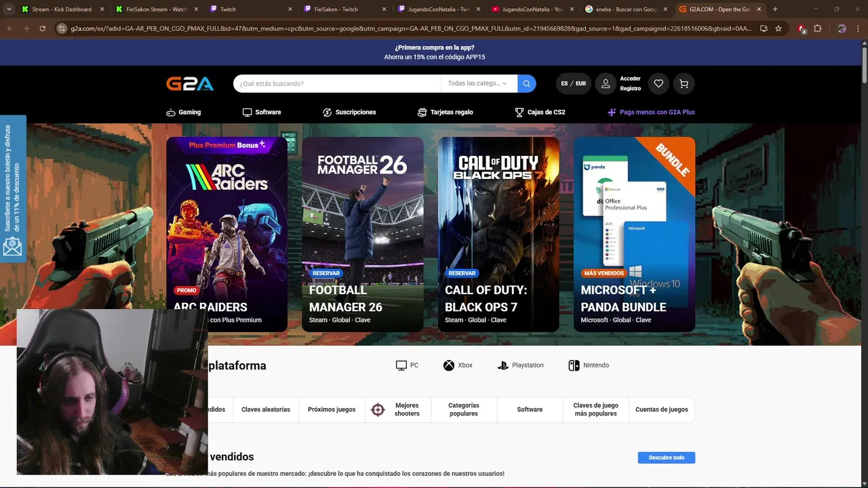Viewport: 868px width, 488px height.
Task: Click the browser forward arrow
Action: [26, 28]
